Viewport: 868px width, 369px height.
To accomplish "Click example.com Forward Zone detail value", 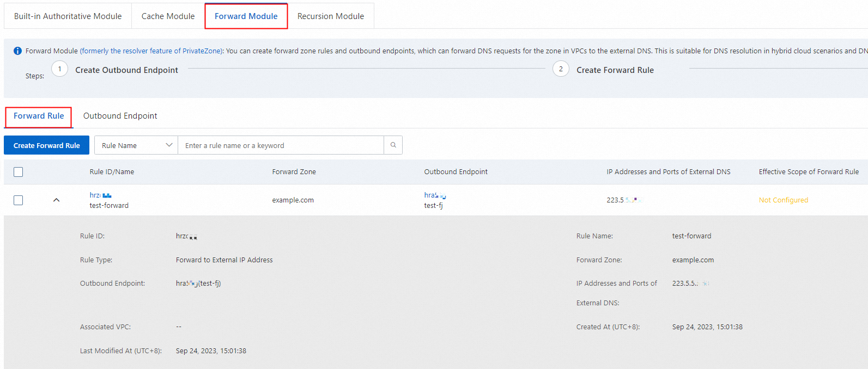I will point(693,260).
